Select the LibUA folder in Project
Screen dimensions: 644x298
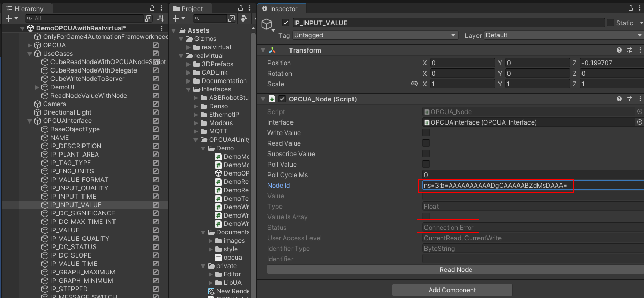tap(232, 283)
